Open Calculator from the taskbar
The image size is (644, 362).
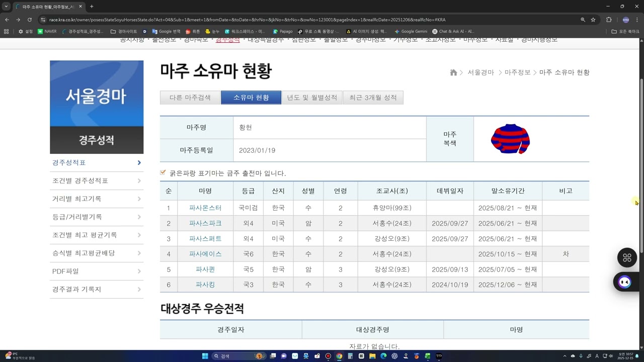(350, 356)
